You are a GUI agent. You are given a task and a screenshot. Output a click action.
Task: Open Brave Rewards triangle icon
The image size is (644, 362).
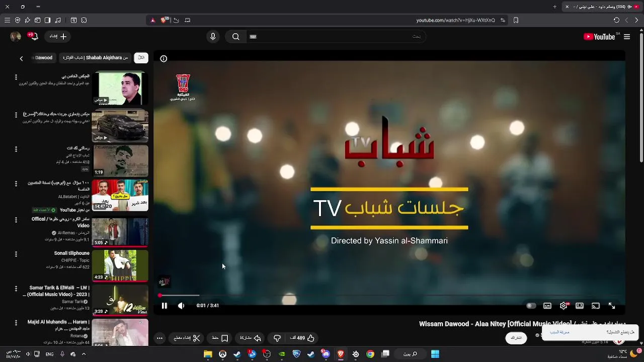(153, 20)
